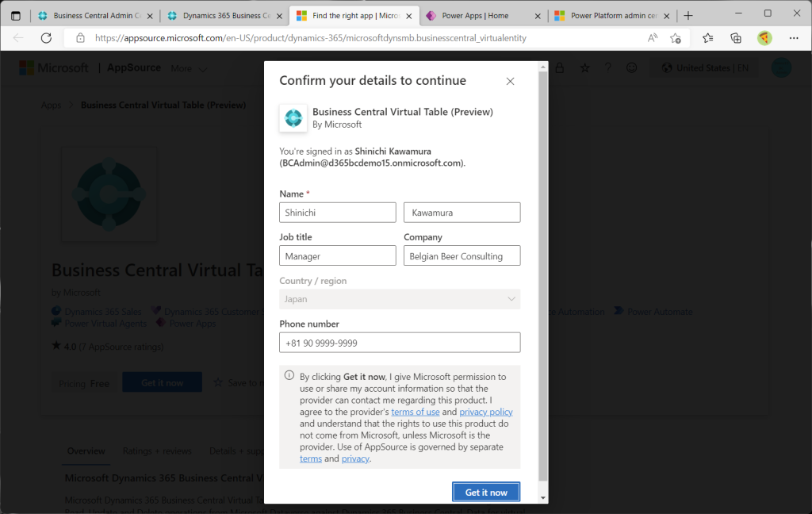The image size is (812, 514).
Task: Click the First name field containing Shinichi
Action: (338, 213)
